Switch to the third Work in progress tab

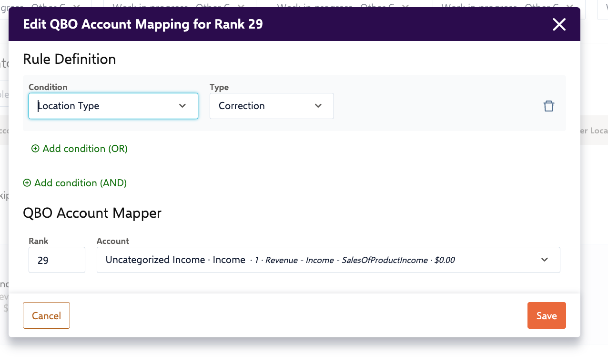click(x=336, y=7)
